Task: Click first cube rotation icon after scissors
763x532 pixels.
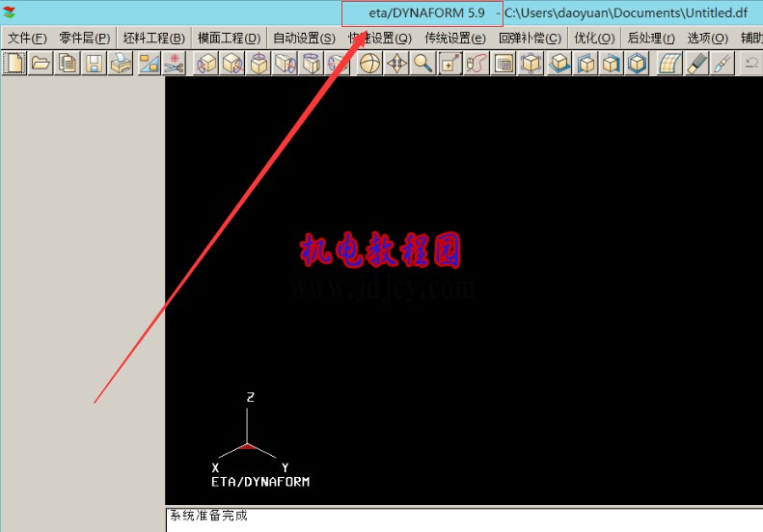Action: (206, 64)
